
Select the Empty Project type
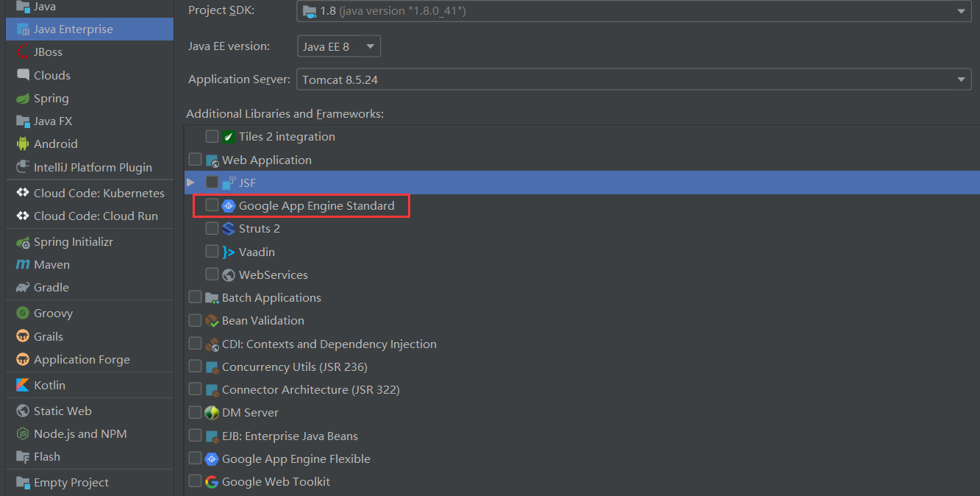(71, 483)
